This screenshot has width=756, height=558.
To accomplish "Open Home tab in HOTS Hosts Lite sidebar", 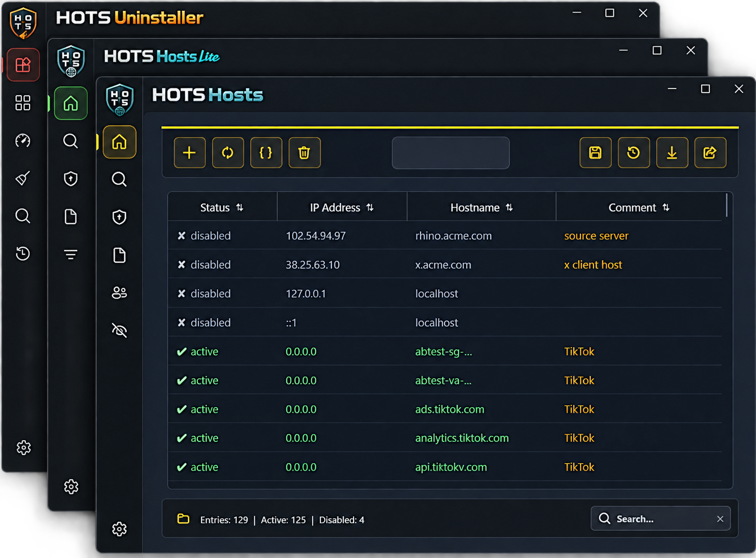I will coord(71,104).
